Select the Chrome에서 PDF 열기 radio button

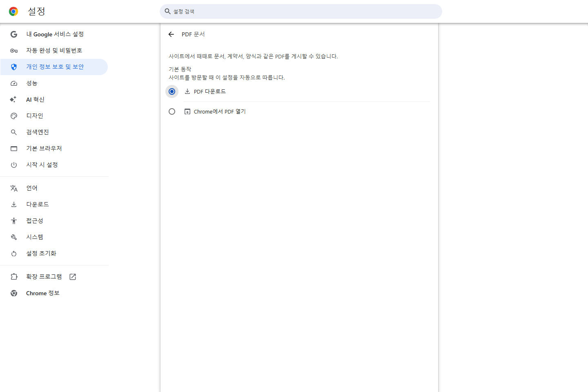172,111
